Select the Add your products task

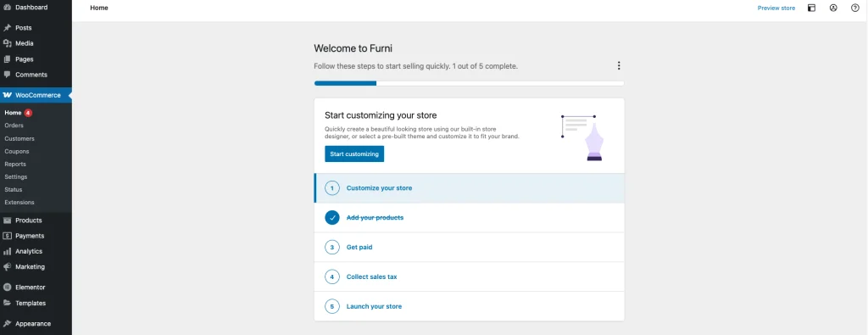470,218
